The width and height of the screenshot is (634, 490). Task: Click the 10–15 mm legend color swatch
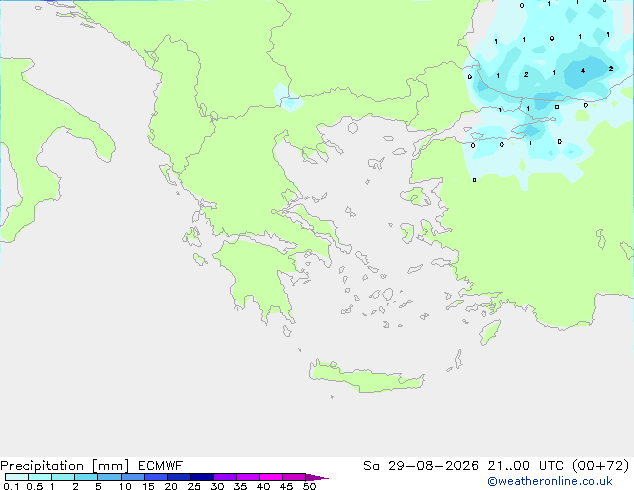click(x=133, y=477)
